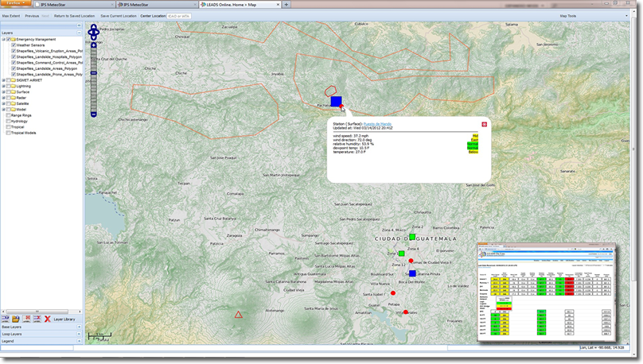Expand the Lightning folder
Screen dimensions: 643x364
[x=4, y=86]
